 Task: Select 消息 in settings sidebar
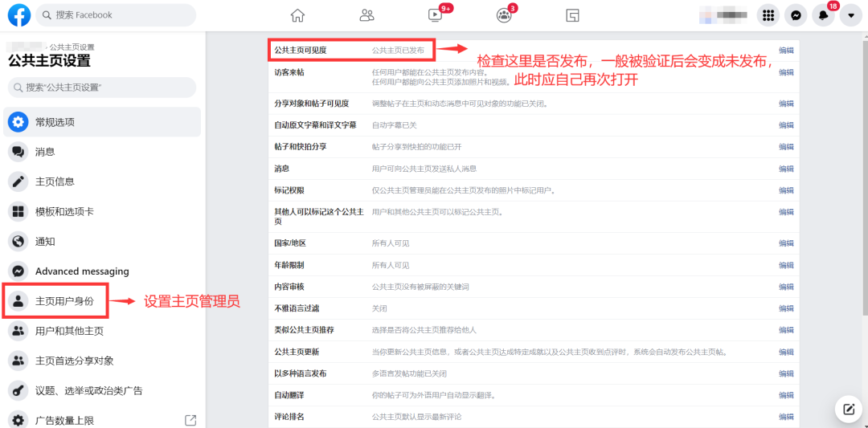(x=102, y=152)
